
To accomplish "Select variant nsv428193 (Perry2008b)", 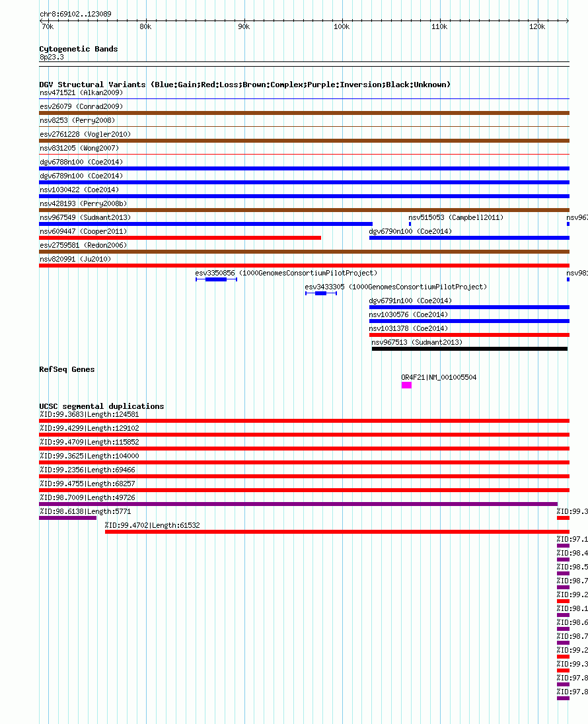I will point(83,203).
